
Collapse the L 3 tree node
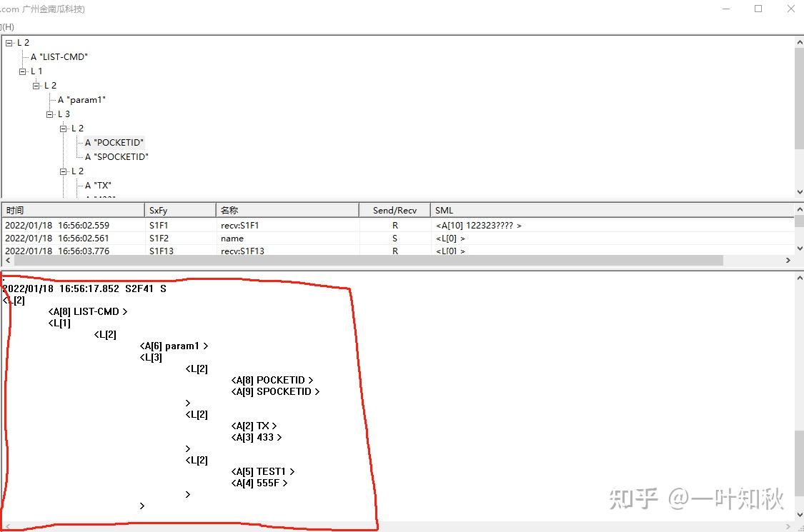(x=49, y=114)
